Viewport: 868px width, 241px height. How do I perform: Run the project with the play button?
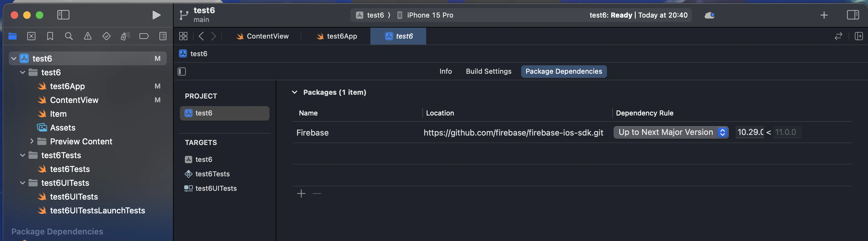[x=156, y=15]
